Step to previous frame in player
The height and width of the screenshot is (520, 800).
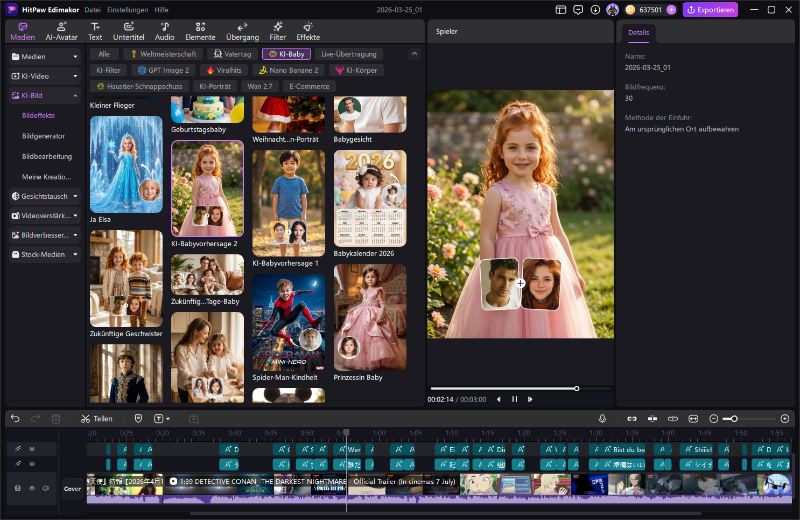498,399
